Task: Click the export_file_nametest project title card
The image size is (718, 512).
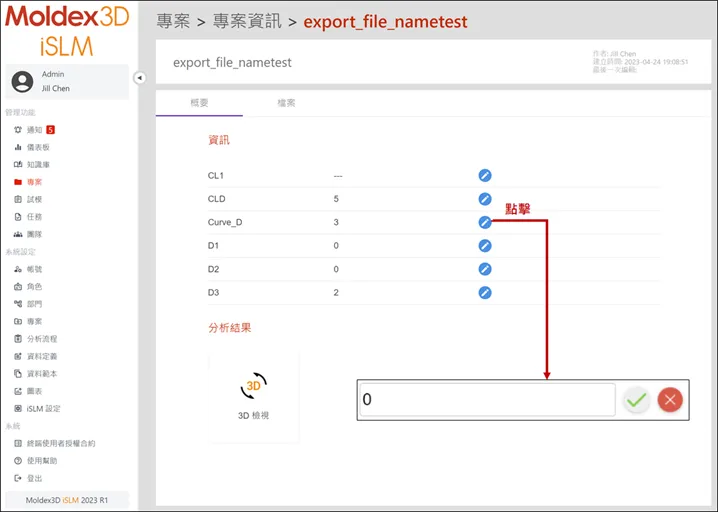Action: point(433,62)
